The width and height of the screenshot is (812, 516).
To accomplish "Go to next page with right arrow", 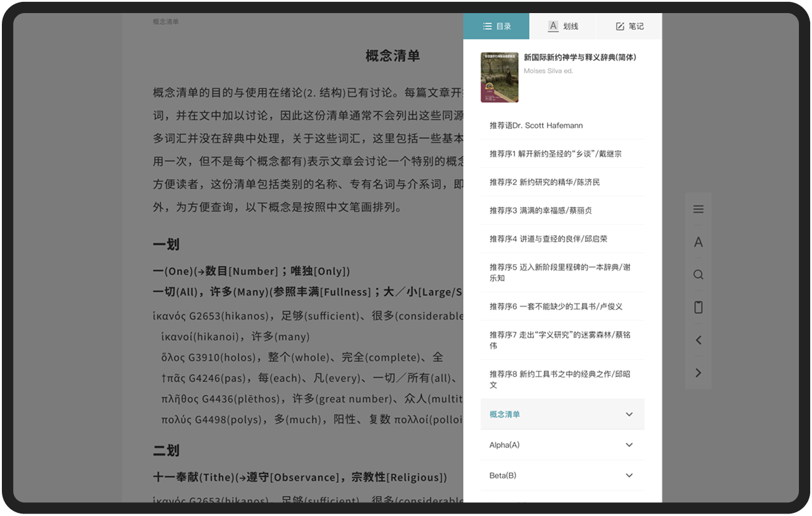I will tap(698, 373).
